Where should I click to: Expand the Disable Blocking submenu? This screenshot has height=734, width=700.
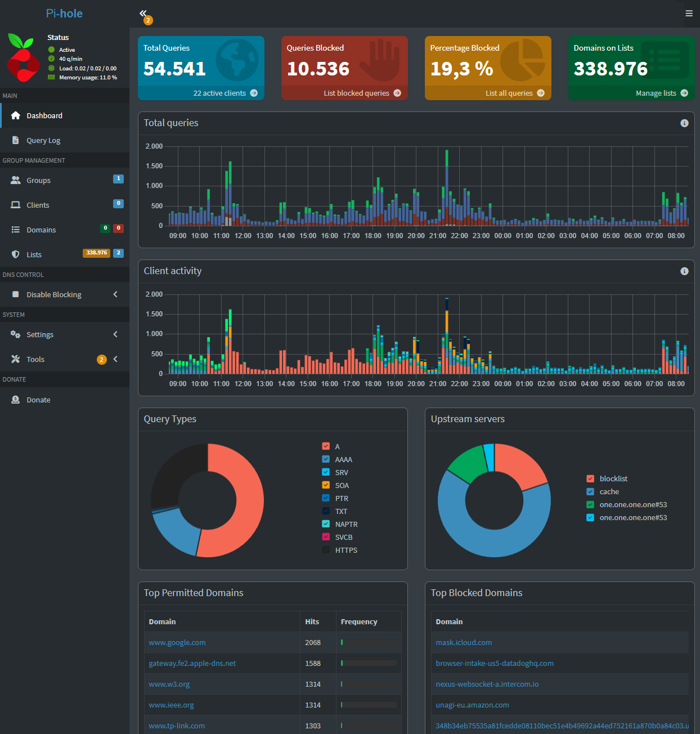[65, 294]
